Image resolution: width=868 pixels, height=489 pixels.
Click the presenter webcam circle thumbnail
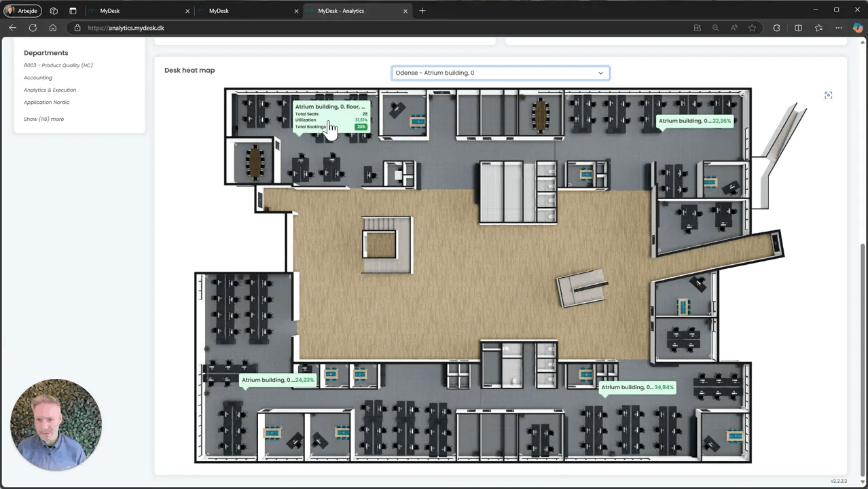(56, 425)
